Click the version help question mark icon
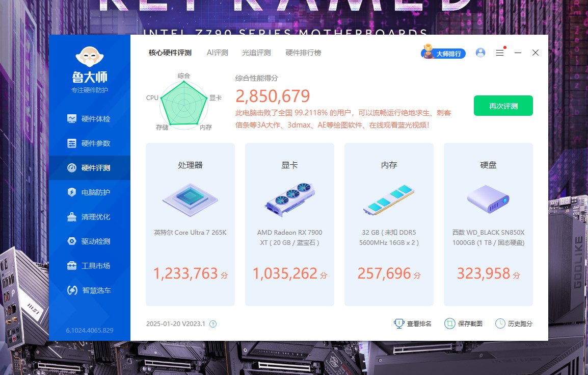Screen dimensions: 588x375 coord(212,324)
